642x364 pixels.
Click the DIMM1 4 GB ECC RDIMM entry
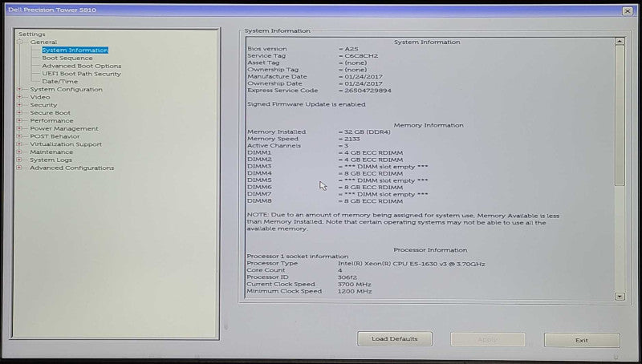point(373,152)
